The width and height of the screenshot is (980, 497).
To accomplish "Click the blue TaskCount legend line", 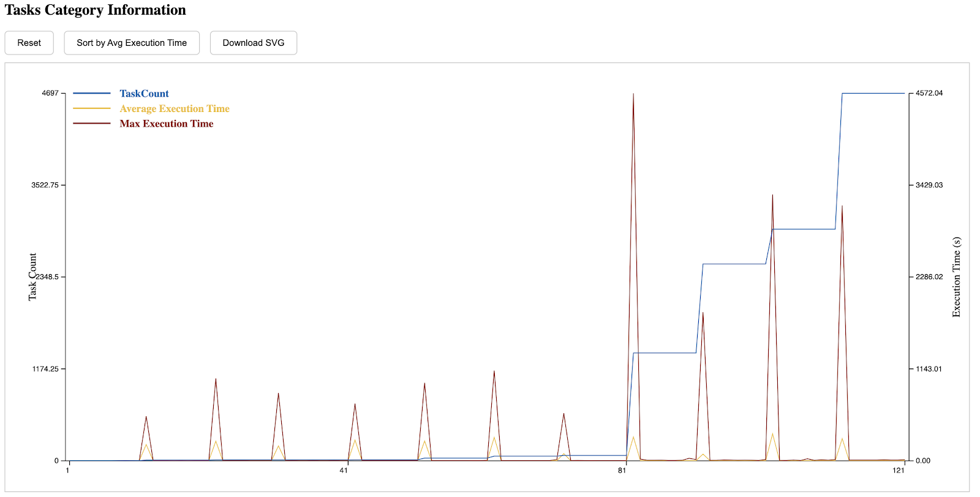I will (92, 94).
